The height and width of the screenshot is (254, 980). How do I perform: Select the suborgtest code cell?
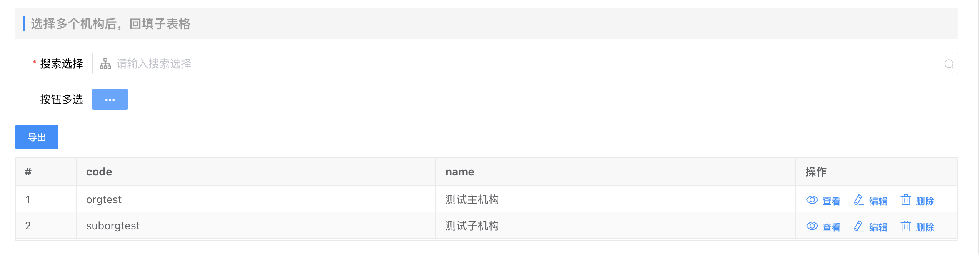click(x=113, y=226)
